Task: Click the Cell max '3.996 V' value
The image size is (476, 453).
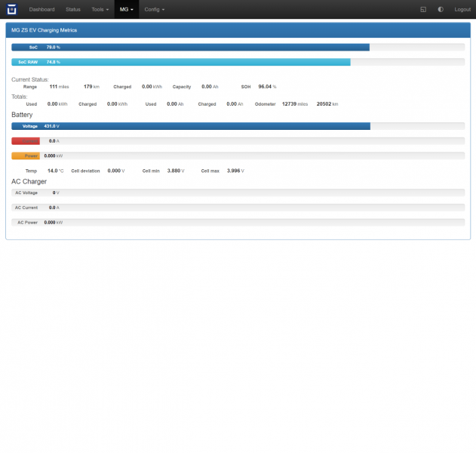Action: [x=235, y=171]
